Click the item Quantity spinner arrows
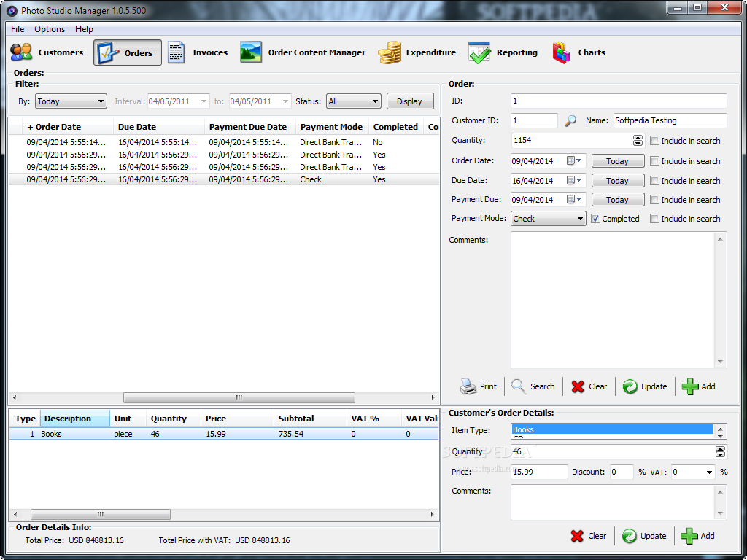 pyautogui.click(x=720, y=452)
